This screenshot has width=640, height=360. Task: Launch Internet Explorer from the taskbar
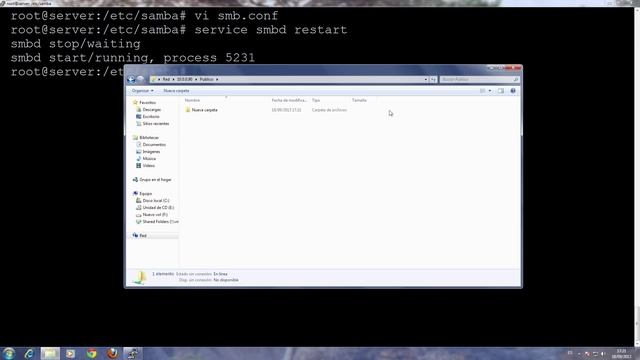coord(29,353)
